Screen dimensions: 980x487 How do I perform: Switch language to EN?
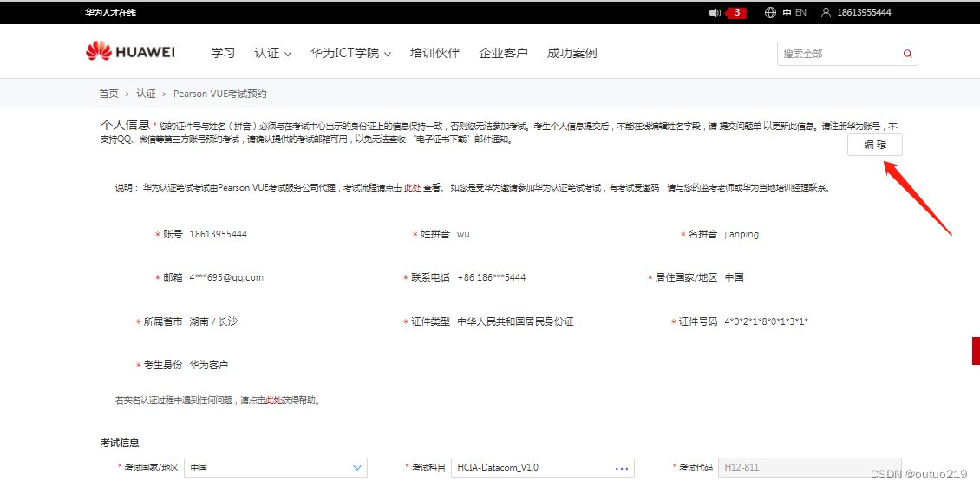(x=800, y=12)
